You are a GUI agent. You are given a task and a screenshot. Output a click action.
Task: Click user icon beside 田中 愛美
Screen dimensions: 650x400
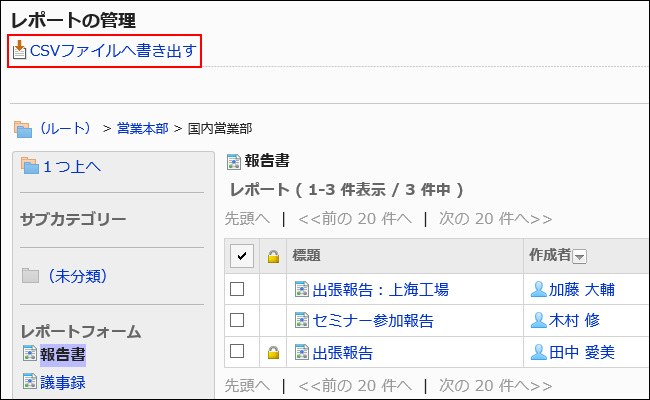pos(539,352)
